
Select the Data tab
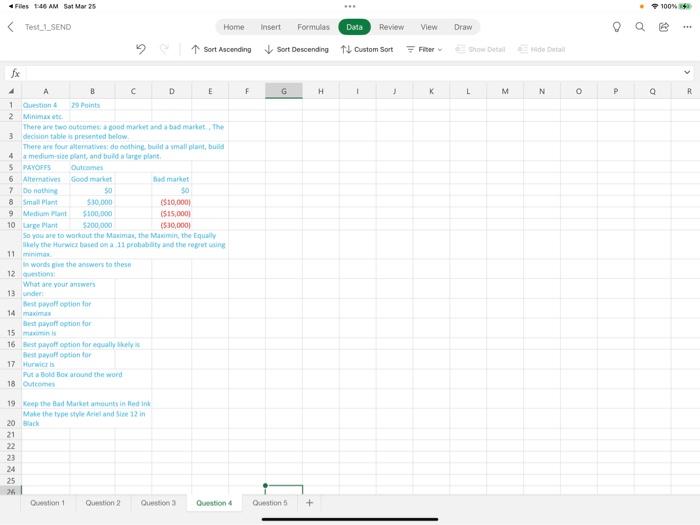click(354, 27)
